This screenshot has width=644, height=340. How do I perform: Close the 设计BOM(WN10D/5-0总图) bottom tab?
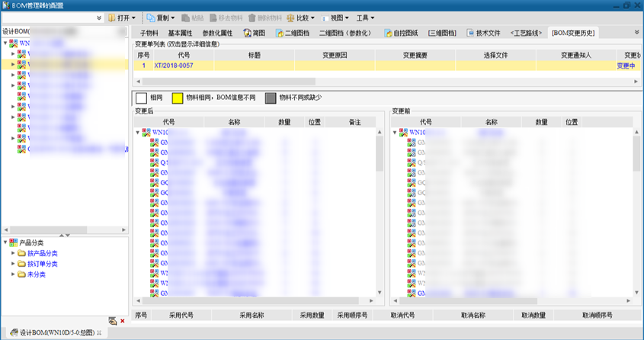99,332
